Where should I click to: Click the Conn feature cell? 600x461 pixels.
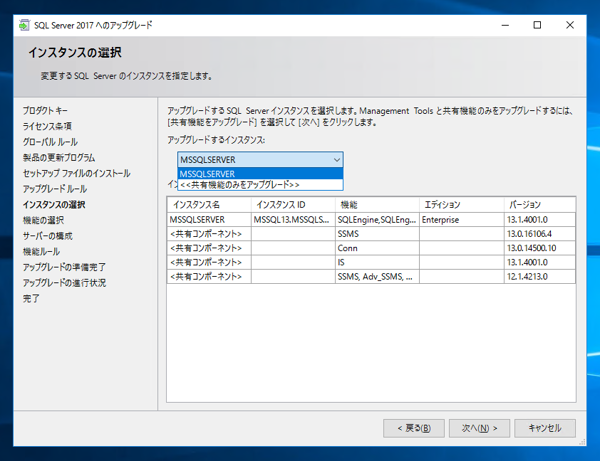click(377, 248)
